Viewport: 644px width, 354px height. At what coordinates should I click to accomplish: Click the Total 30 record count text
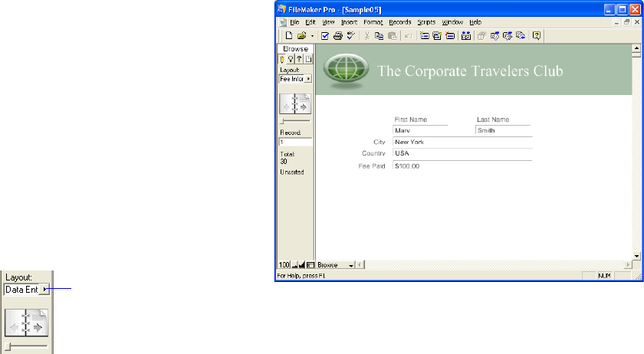pyautogui.click(x=287, y=158)
